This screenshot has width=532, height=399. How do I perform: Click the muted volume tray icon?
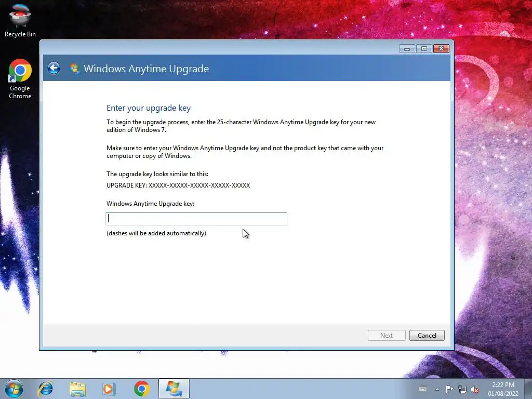pos(475,389)
